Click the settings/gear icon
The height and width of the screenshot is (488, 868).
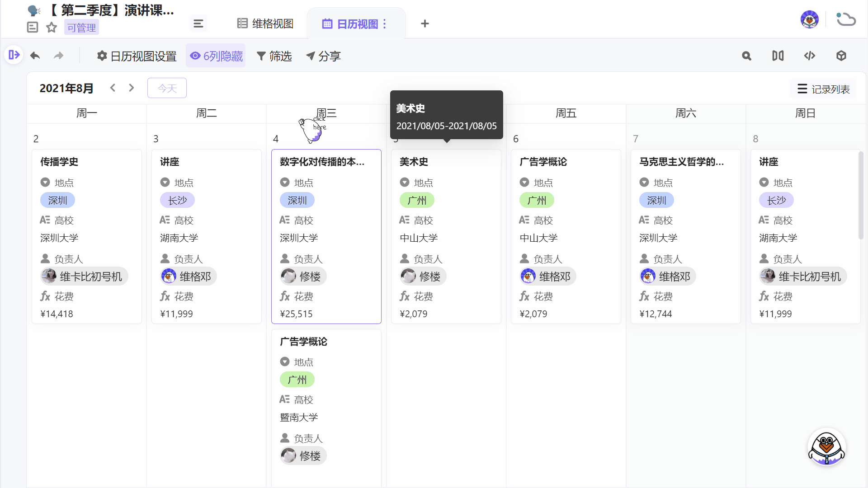point(102,56)
